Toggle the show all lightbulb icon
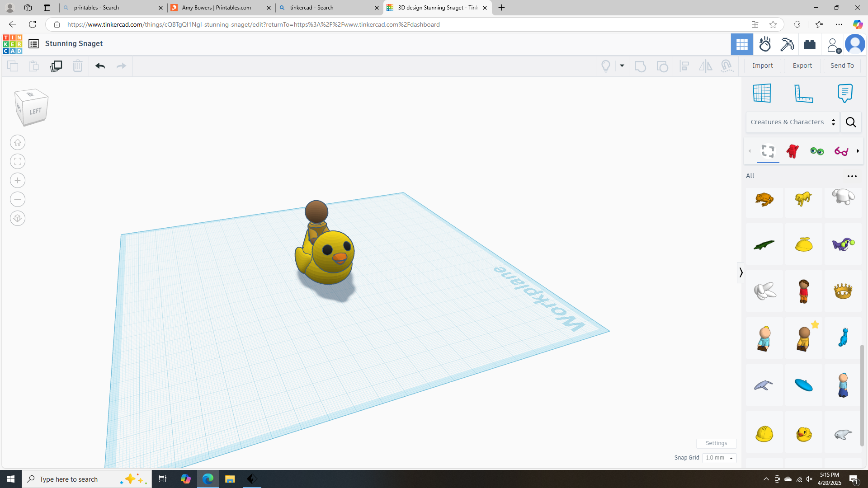 pyautogui.click(x=606, y=66)
